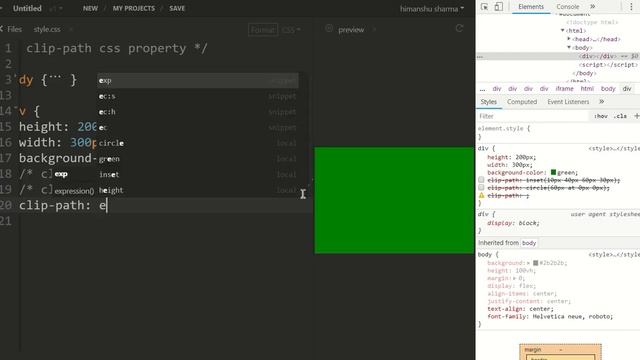Click the element.style rule block
The width and height of the screenshot is (640, 360).
click(x=558, y=132)
